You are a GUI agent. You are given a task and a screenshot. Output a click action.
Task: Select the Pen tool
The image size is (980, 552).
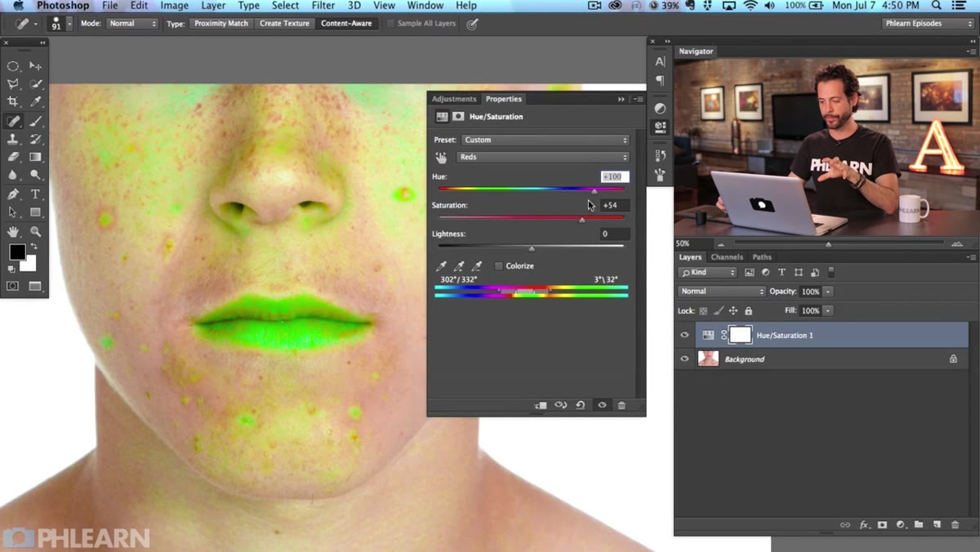[13, 194]
